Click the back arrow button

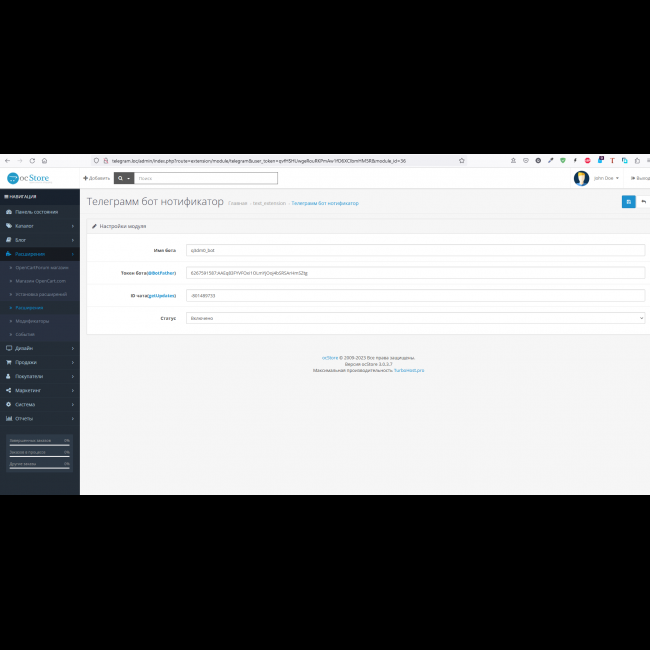[x=643, y=201]
